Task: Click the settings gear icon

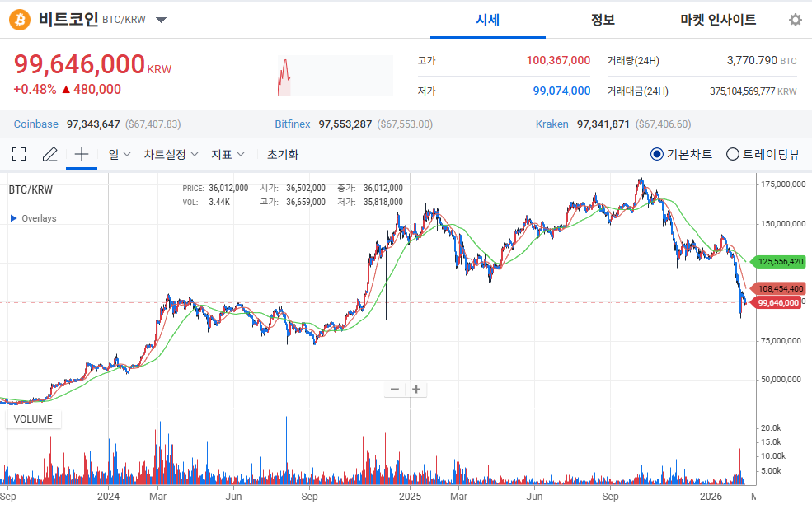Action: (x=794, y=19)
